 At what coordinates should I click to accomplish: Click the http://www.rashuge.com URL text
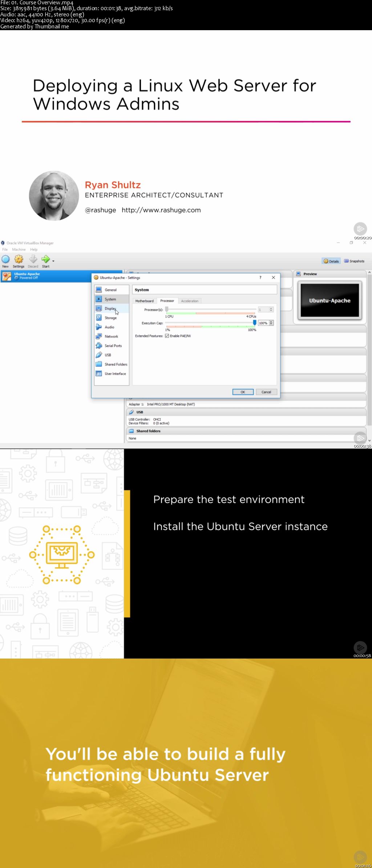[x=161, y=210]
